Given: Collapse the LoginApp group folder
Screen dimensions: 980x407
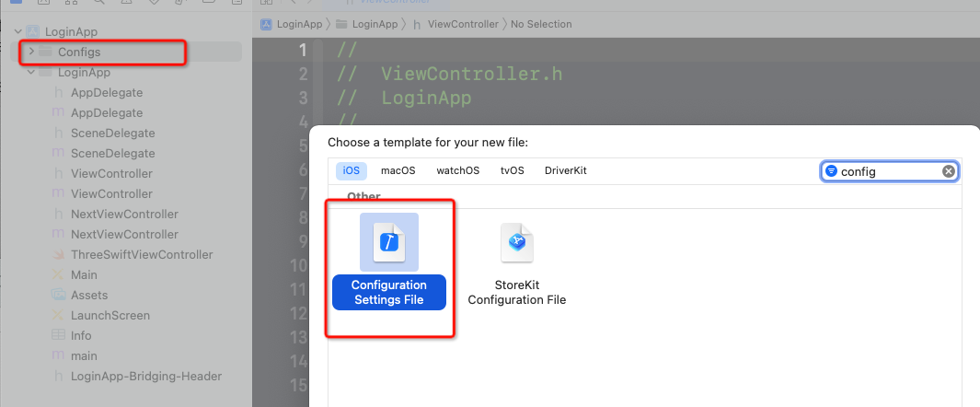Looking at the screenshot, I should [31, 73].
